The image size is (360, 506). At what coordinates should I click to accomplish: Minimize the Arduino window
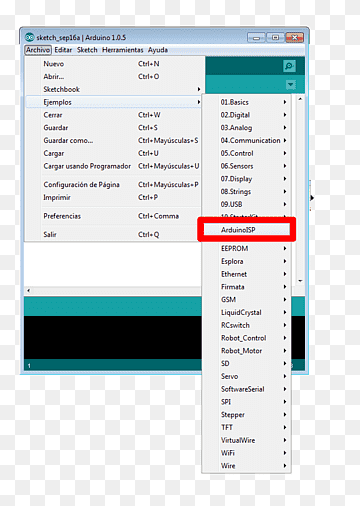pyautogui.click(x=256, y=38)
